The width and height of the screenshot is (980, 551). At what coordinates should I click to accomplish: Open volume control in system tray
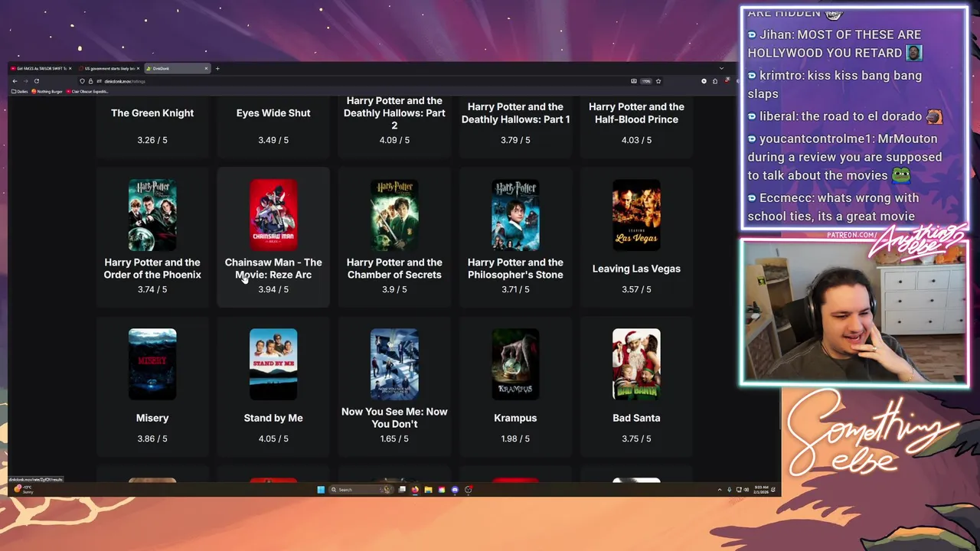(x=746, y=490)
